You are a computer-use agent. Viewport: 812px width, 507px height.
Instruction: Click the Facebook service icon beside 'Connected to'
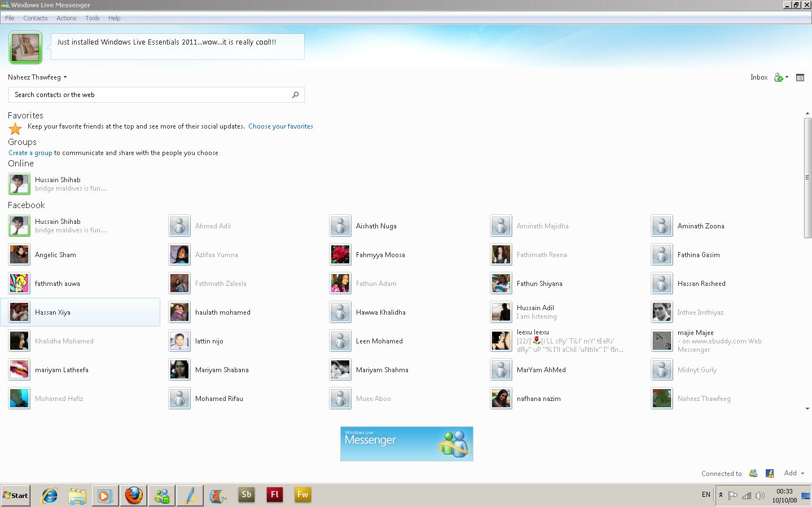770,473
